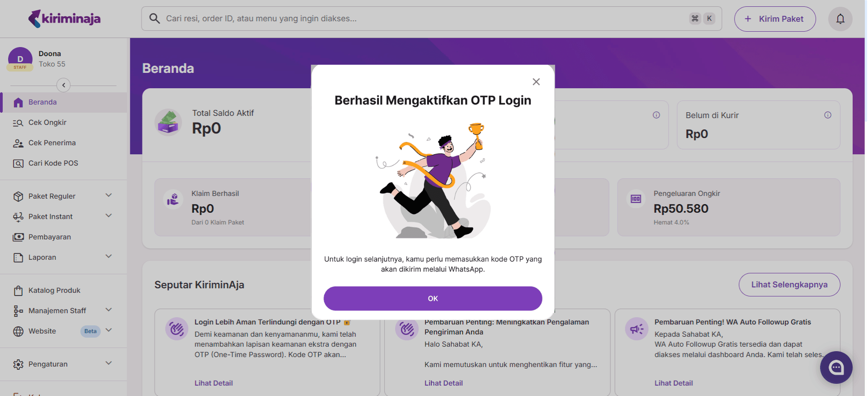Image resolution: width=868 pixels, height=396 pixels.
Task: Open the Cek Ongkir menu item
Action: (x=47, y=123)
